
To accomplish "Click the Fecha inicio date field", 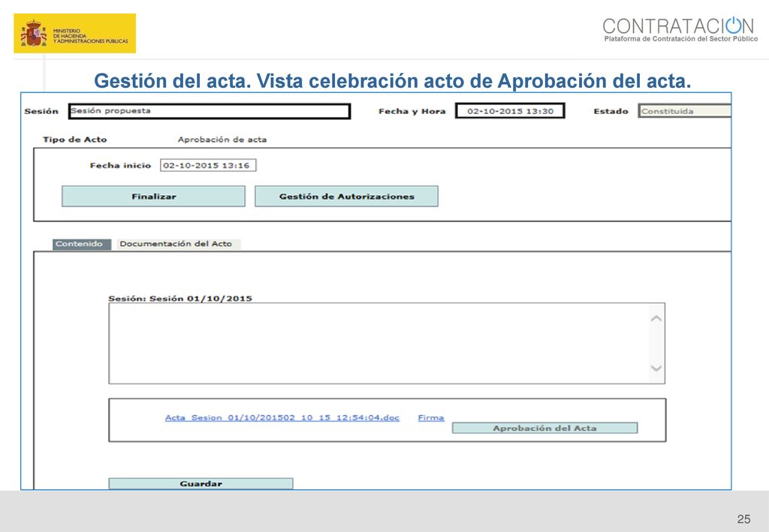I will [208, 165].
